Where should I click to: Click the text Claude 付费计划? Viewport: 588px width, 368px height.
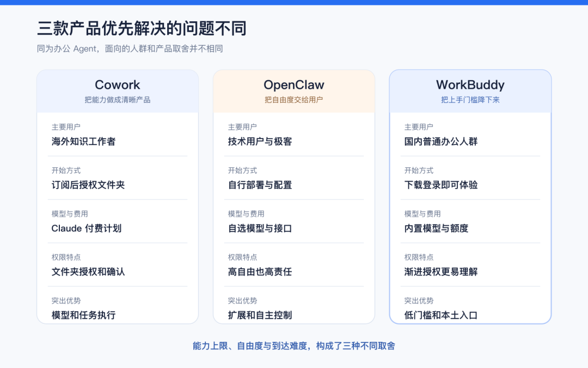click(x=86, y=228)
